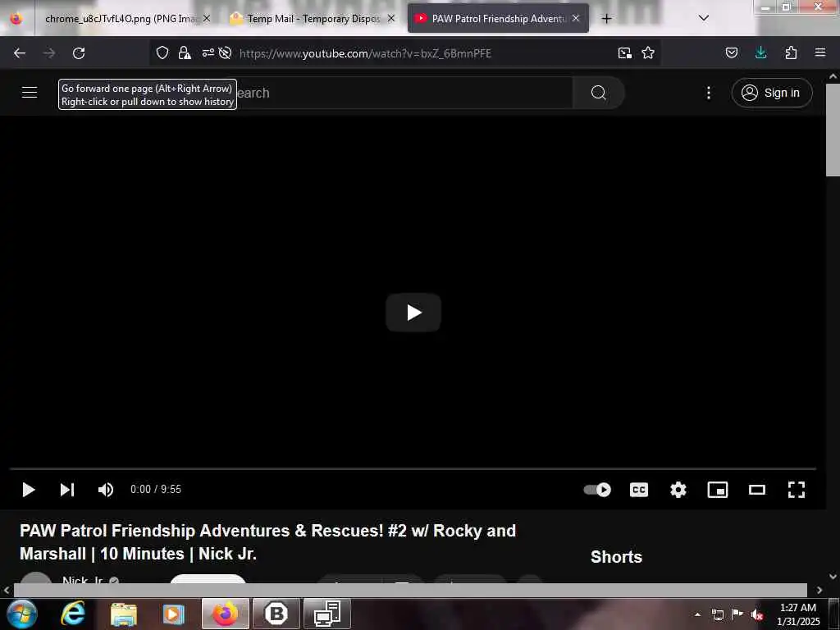Select the PAW Patrol Friendship Adventures tab

click(498, 19)
